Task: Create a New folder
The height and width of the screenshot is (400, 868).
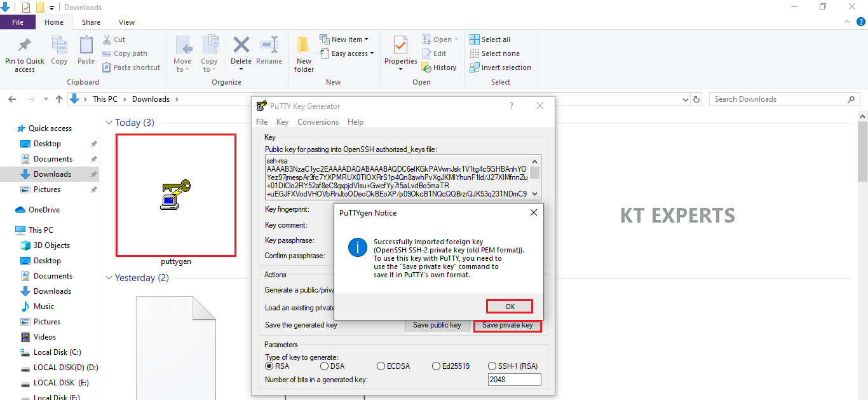Action: coord(304,54)
